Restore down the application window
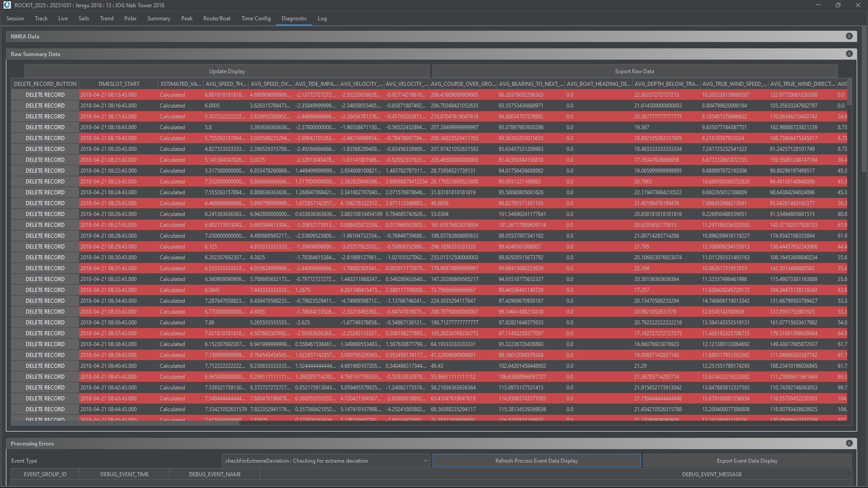The height and width of the screenshot is (488, 868). point(838,5)
